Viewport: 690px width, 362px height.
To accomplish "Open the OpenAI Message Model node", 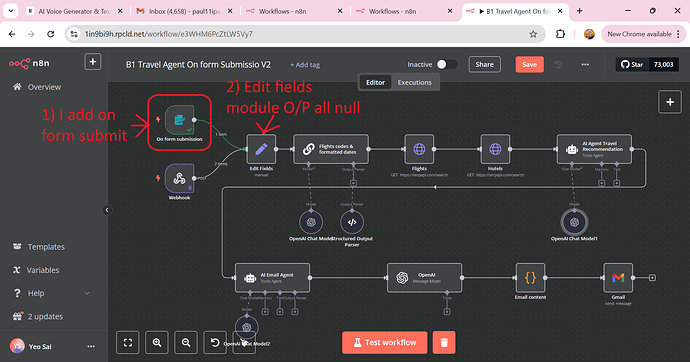I will tap(425, 278).
